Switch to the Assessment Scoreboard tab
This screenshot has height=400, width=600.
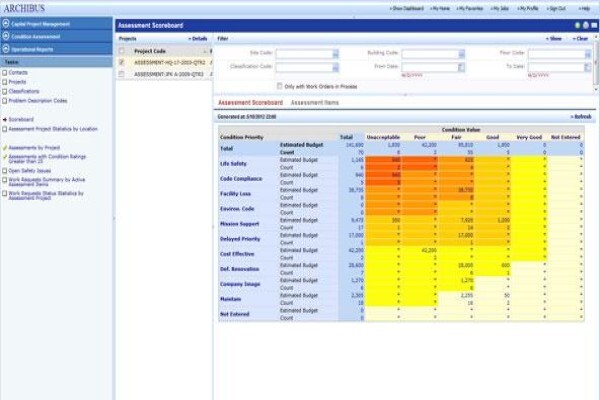(250, 103)
